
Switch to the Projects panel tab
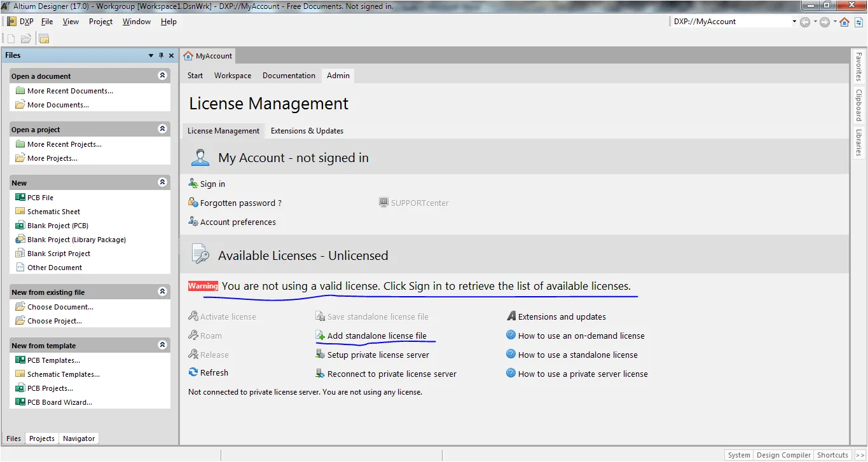pyautogui.click(x=42, y=438)
